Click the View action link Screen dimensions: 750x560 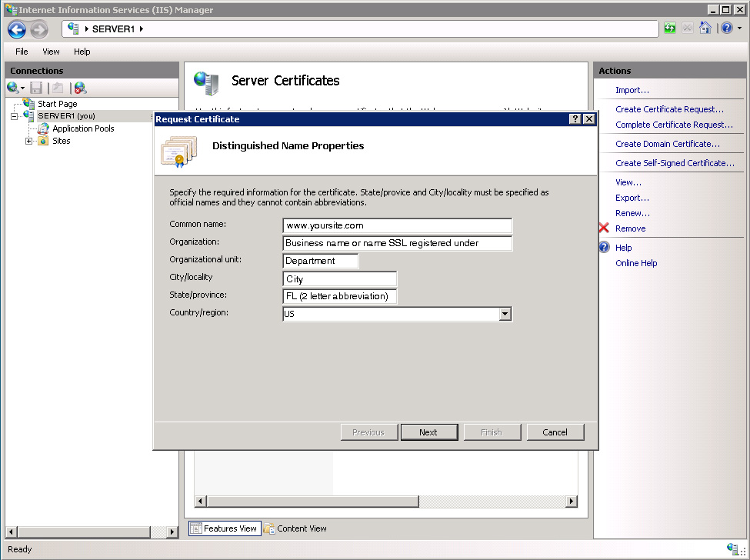[628, 182]
